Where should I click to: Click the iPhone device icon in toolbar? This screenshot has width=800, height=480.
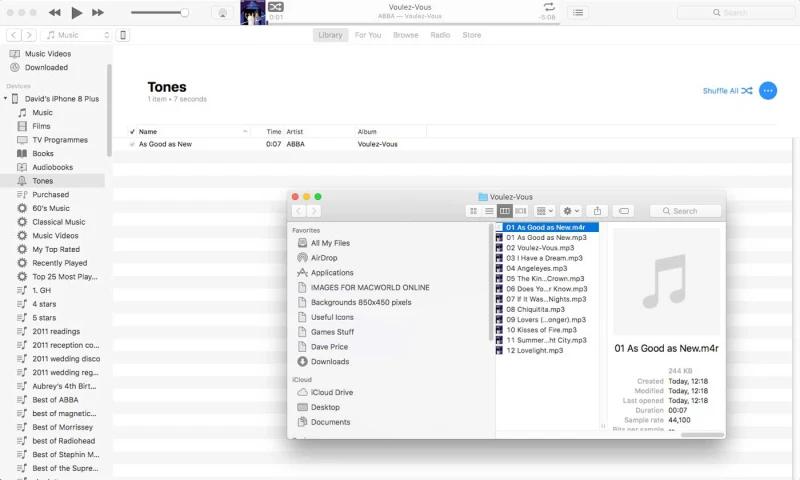pos(124,35)
